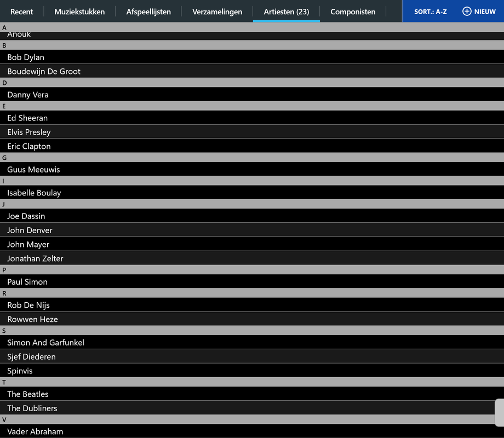Click the G section header

pyautogui.click(x=252, y=158)
